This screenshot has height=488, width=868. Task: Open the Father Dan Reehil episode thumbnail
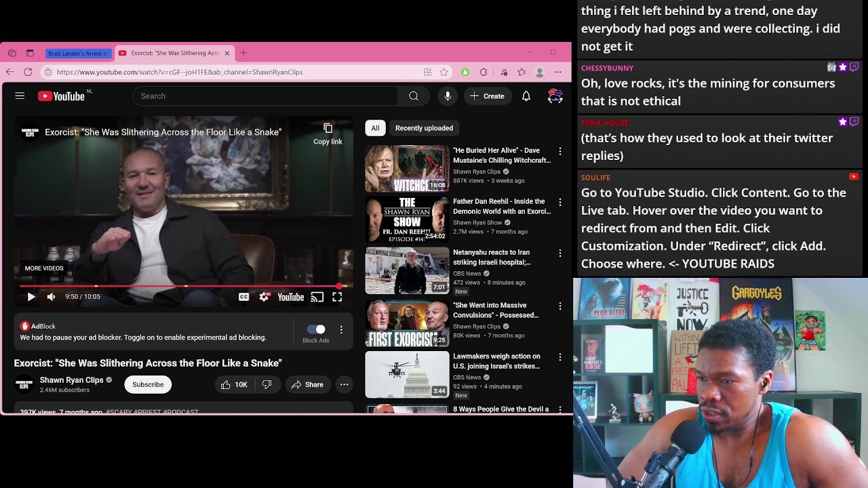(407, 220)
